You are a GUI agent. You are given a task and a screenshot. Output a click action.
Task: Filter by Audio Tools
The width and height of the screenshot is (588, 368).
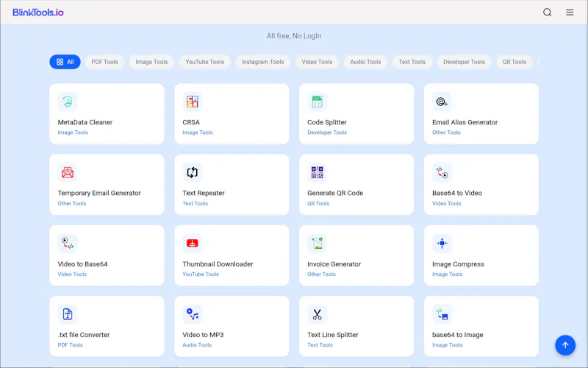365,62
